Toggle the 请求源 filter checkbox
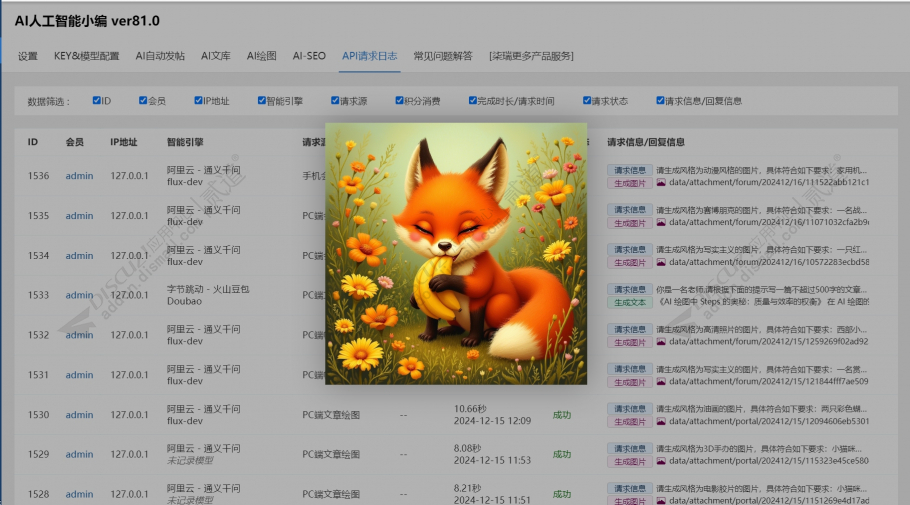 coord(335,100)
